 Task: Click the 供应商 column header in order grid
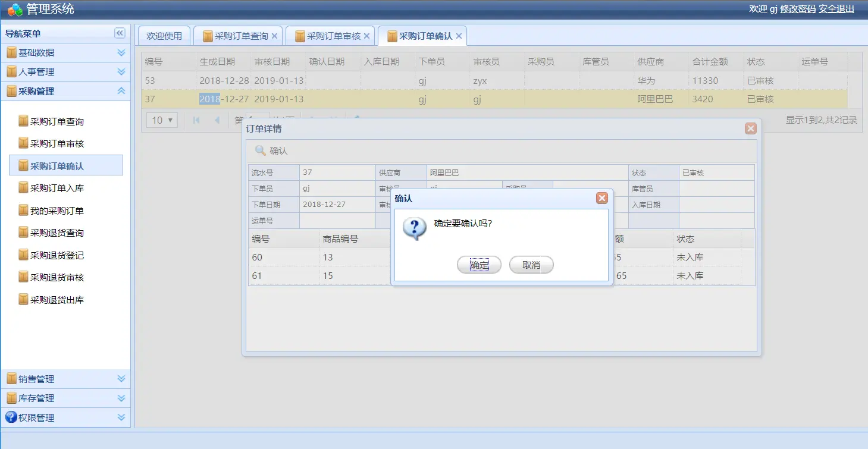(661, 62)
